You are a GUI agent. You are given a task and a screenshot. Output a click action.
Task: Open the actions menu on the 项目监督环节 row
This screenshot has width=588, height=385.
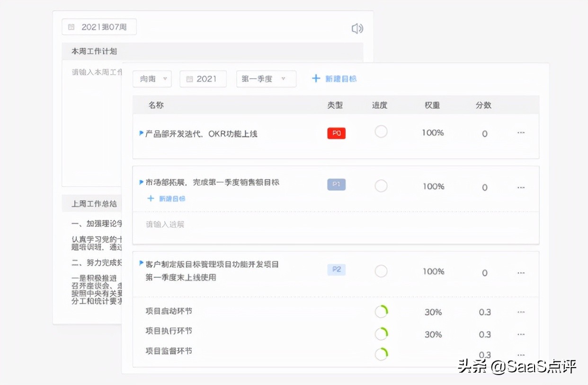pyautogui.click(x=521, y=354)
